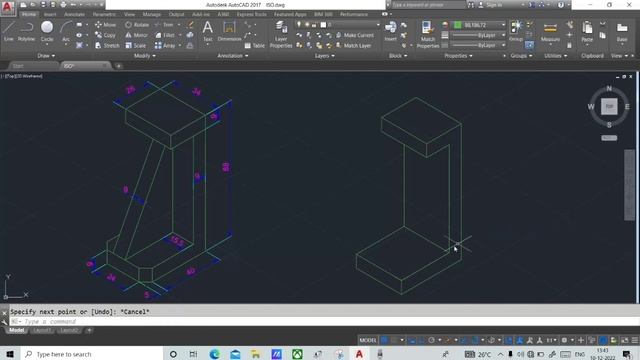Click the Insert block tool
This screenshot has height=360, width=640.
tap(390, 31)
